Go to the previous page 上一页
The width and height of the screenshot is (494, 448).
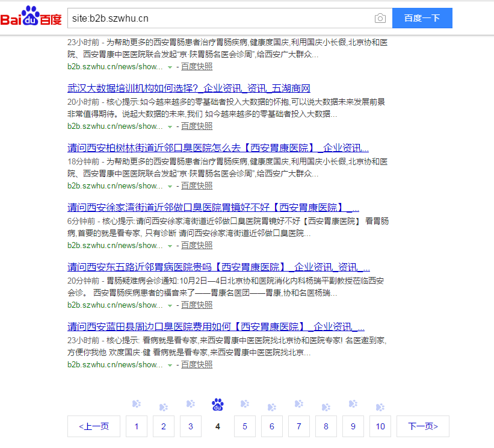point(93,426)
